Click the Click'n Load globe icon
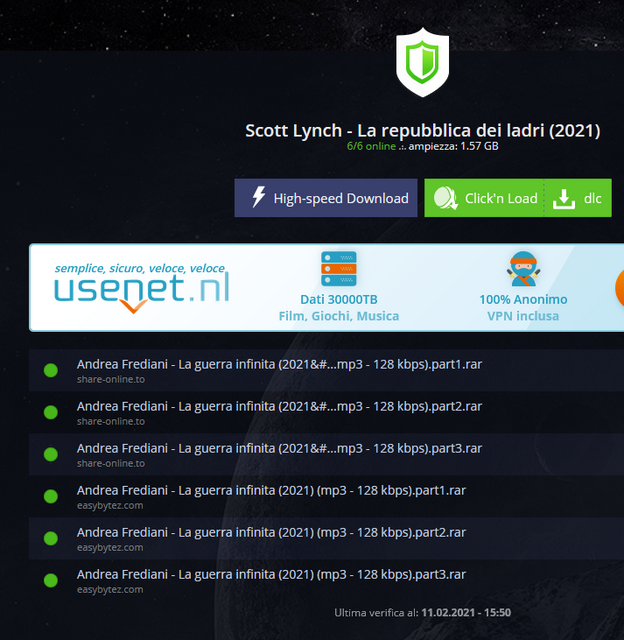The image size is (624, 640). [445, 198]
